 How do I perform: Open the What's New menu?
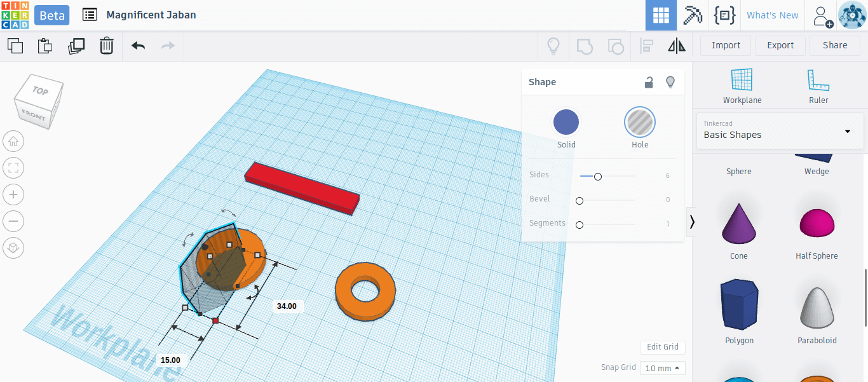772,15
